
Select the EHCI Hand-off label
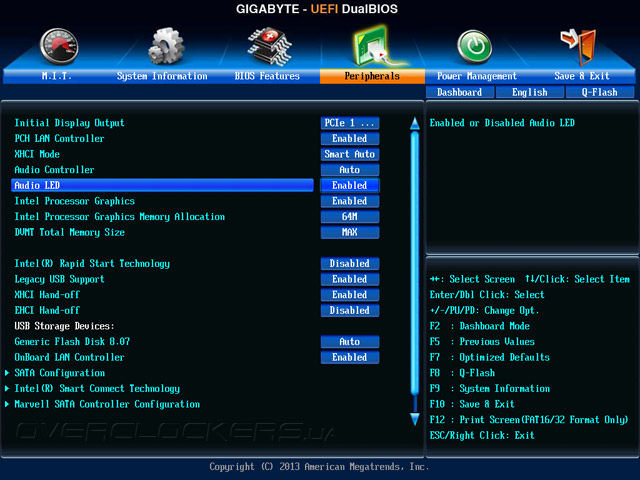[x=47, y=310]
